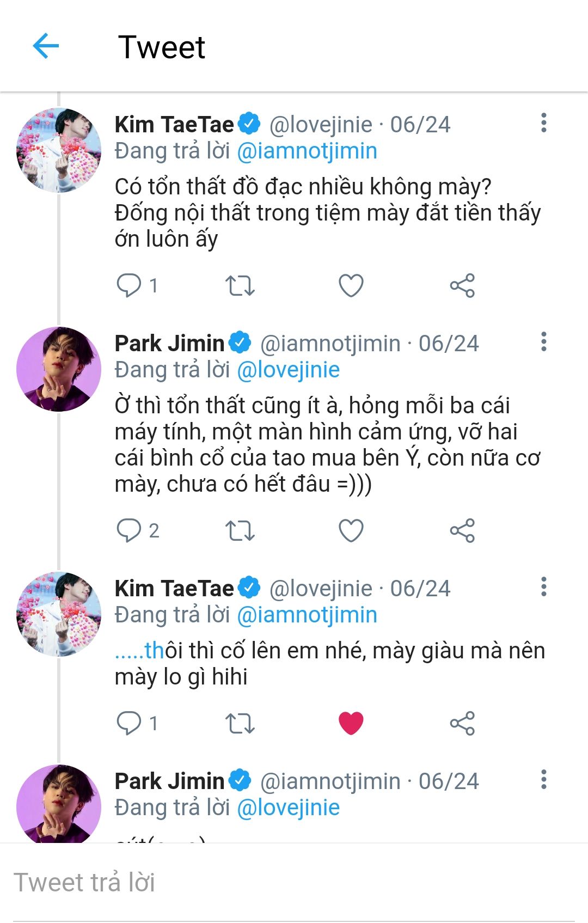Open @lovejinie mention in second tweet
588x923 pixels.
tap(289, 370)
